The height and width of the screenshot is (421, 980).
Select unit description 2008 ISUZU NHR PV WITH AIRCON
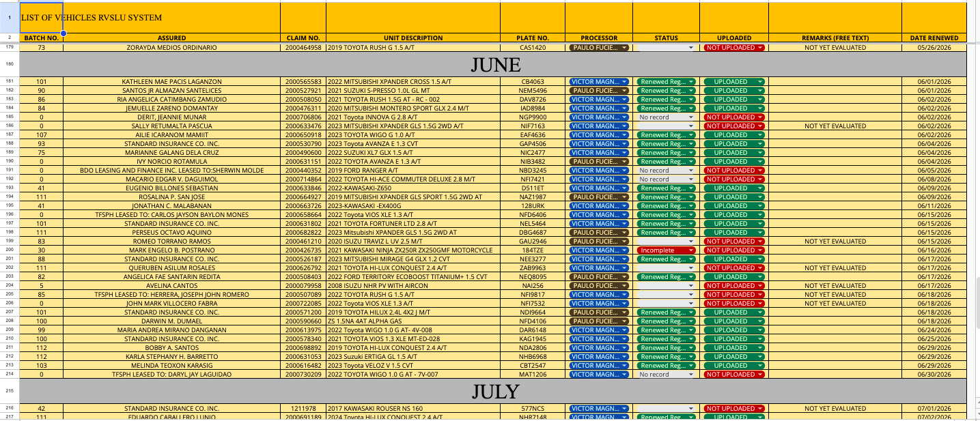click(413, 286)
